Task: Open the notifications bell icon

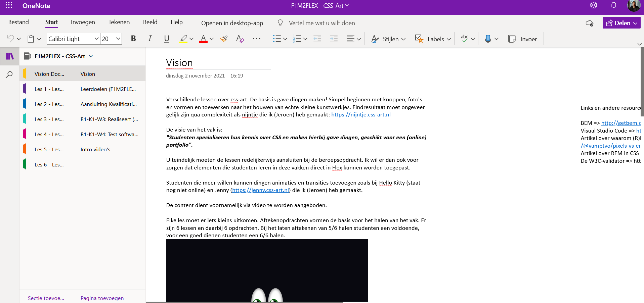Action: coord(614,5)
